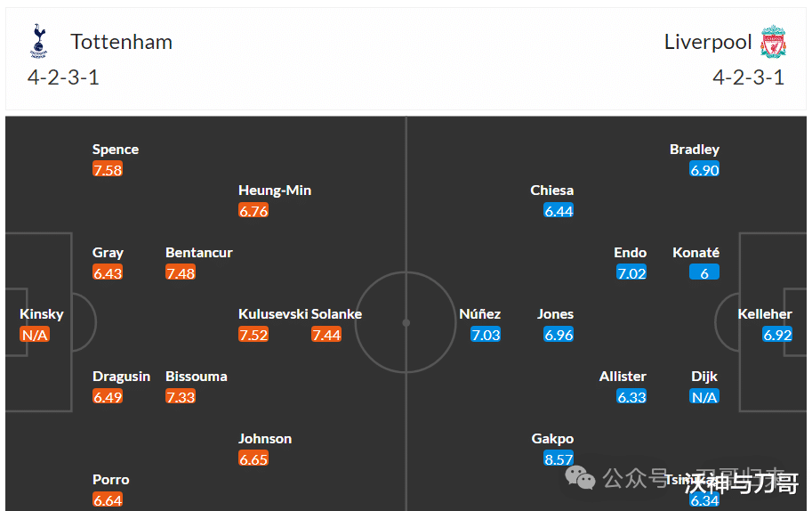Select Gakpo's 8.57 rating badge

(x=559, y=458)
